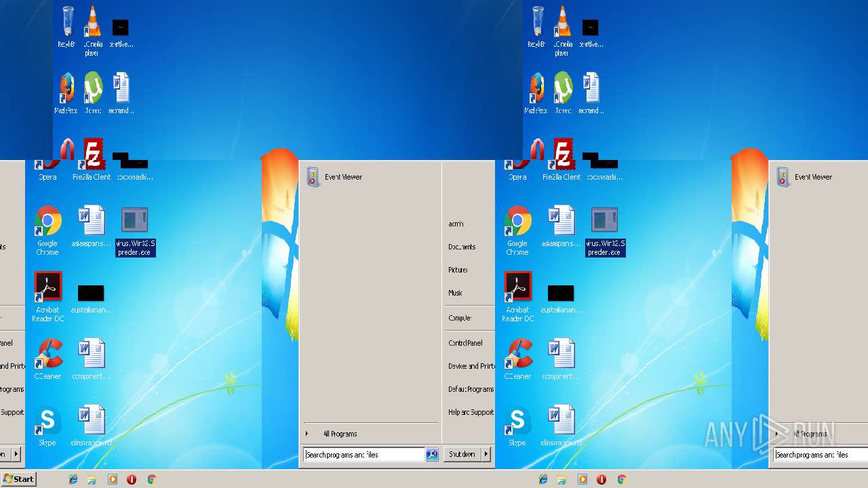Select VLC media player in top-left desktop copy

coord(92,30)
